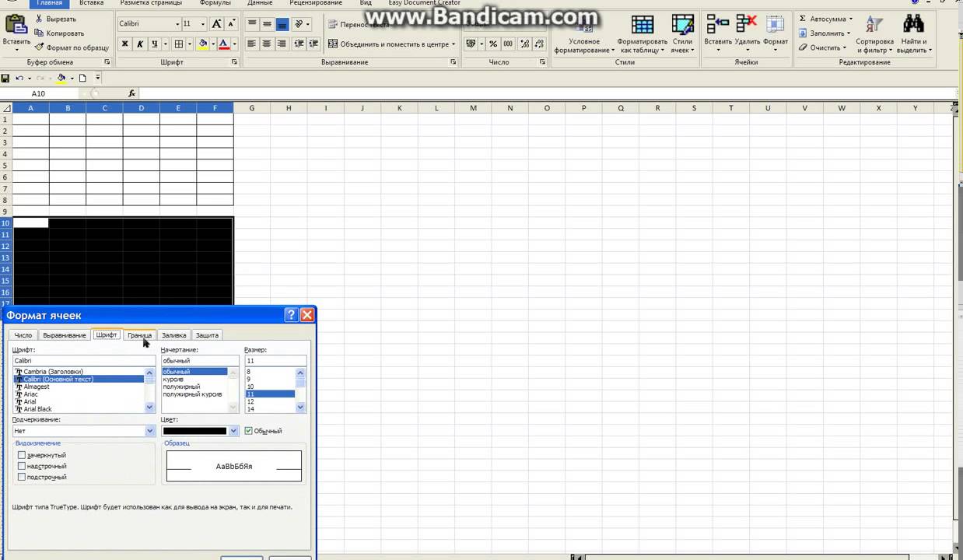Click the Undo arrow in quick toolbar

coord(19,78)
